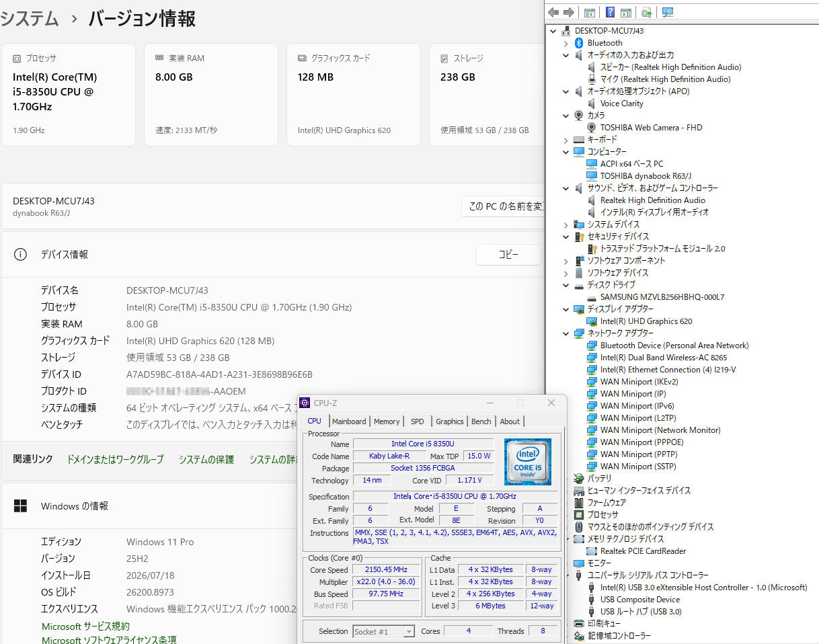Expand the システム デバイス node chevron
819x644 pixels.
566,225
